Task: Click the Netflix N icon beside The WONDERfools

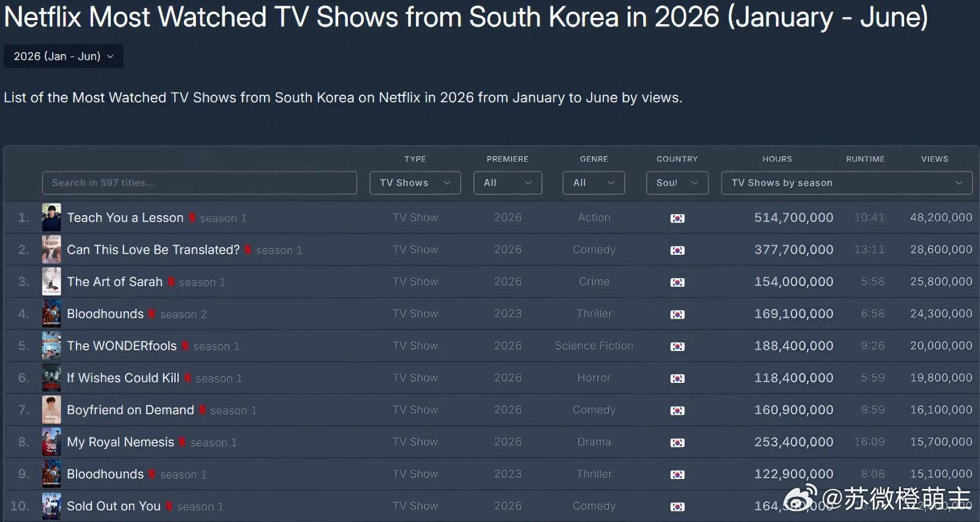Action: 186,346
